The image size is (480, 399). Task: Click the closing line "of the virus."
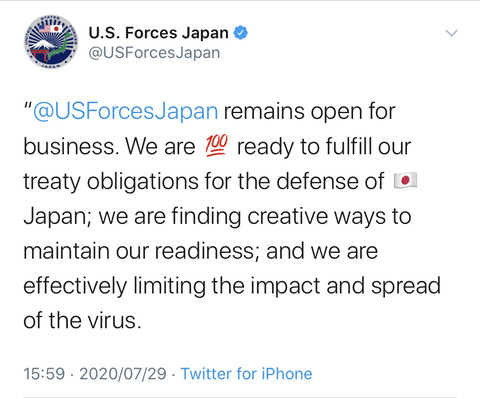pyautogui.click(x=82, y=321)
